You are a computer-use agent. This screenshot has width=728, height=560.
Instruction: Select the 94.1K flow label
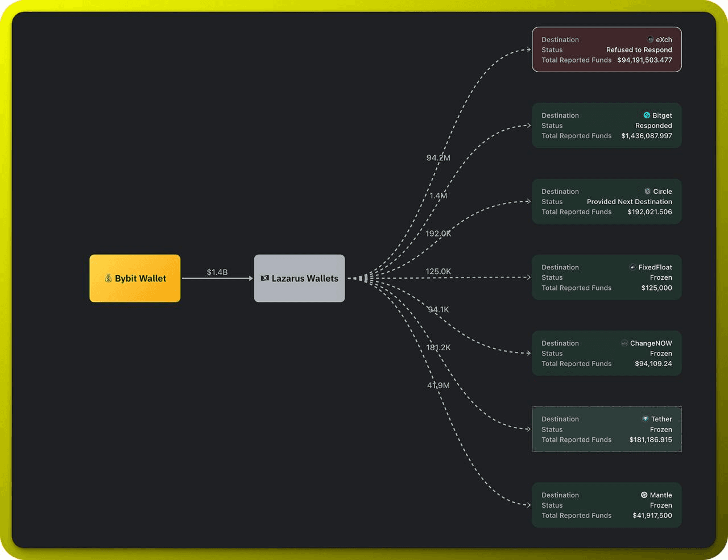[x=439, y=310]
